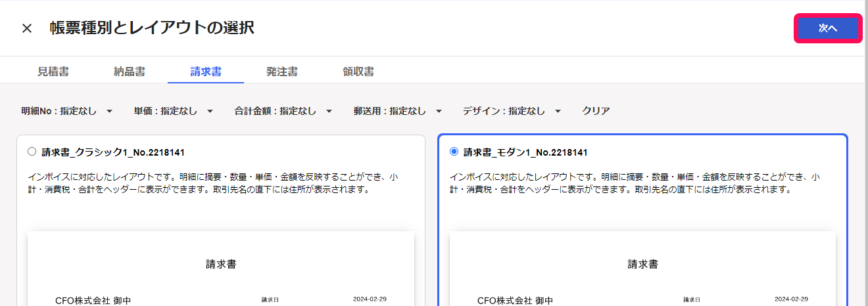Go to the 領収書 tab
The height and width of the screenshot is (306, 868).
(x=358, y=72)
